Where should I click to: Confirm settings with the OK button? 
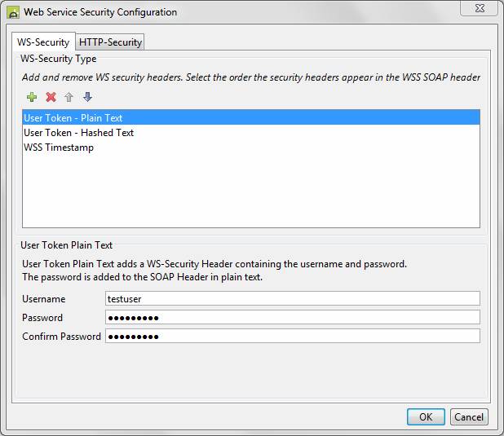[426, 417]
